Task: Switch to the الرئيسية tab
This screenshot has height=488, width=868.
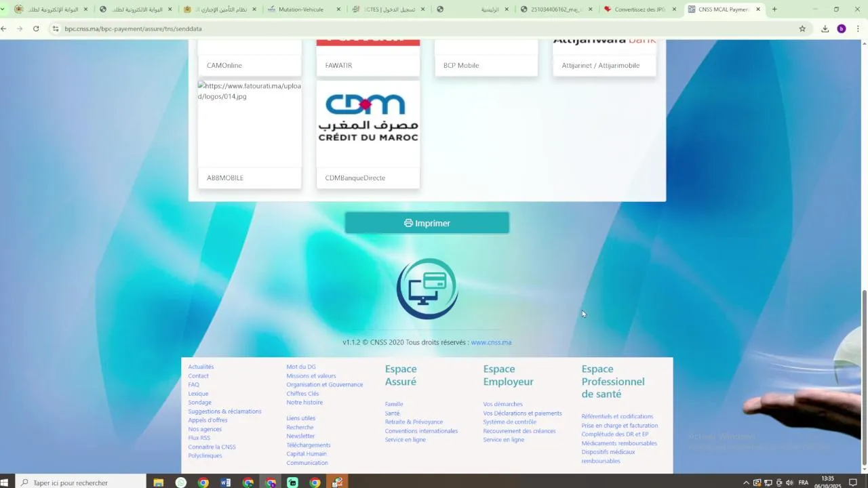Action: [471, 9]
